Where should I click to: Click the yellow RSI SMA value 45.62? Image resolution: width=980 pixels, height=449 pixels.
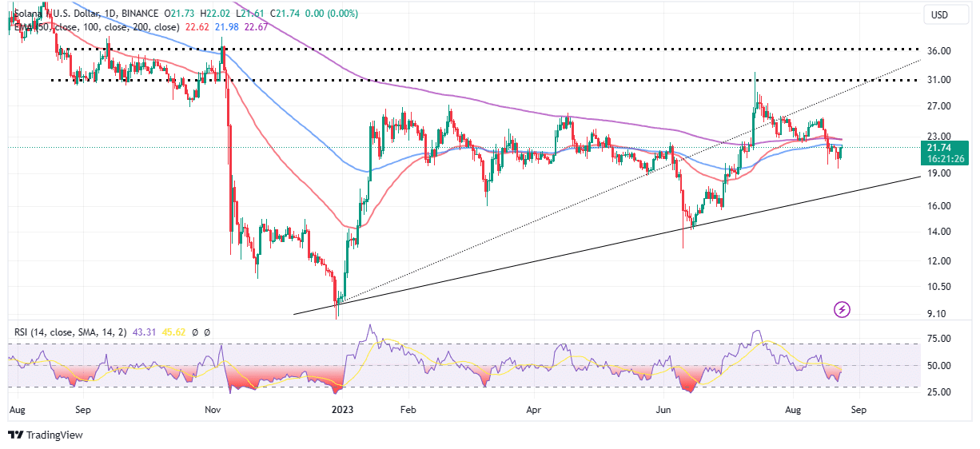coord(173,332)
